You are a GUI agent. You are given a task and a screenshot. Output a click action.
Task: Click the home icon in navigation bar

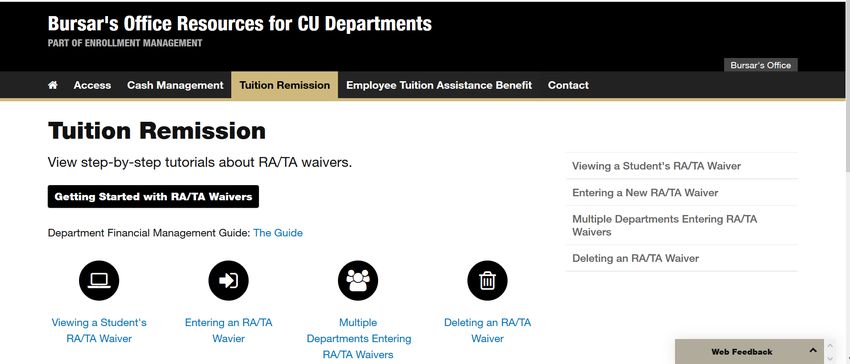53,85
